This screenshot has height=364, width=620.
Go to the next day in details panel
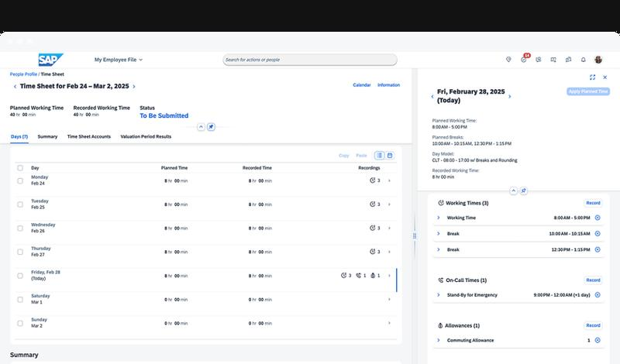click(510, 96)
